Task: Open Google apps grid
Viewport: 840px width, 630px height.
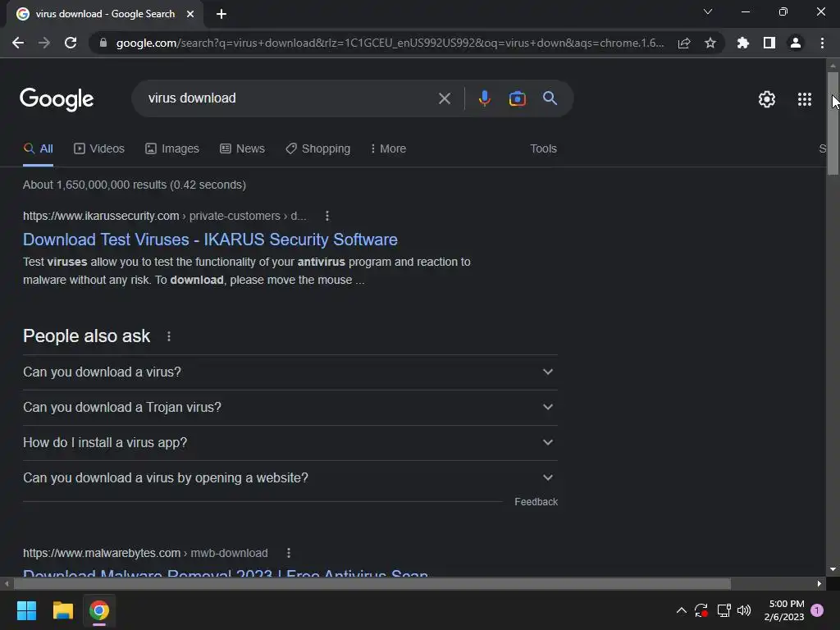Action: coord(805,99)
